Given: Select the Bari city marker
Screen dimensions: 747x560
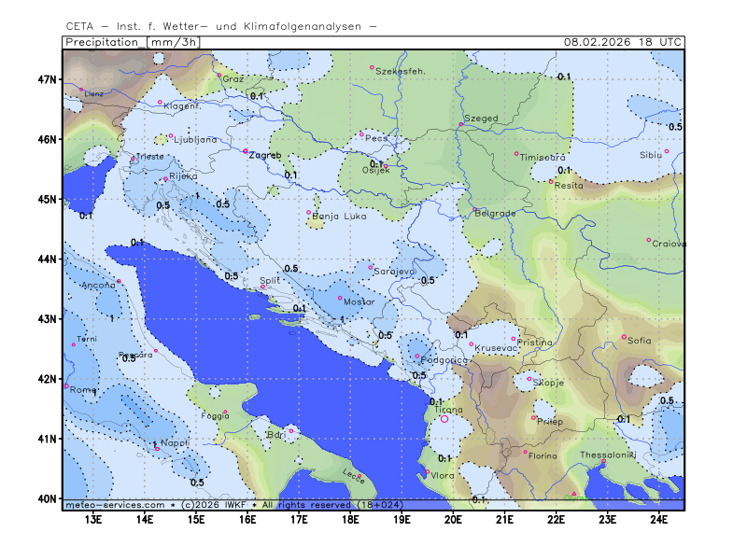Looking at the screenshot, I should coord(291,430).
